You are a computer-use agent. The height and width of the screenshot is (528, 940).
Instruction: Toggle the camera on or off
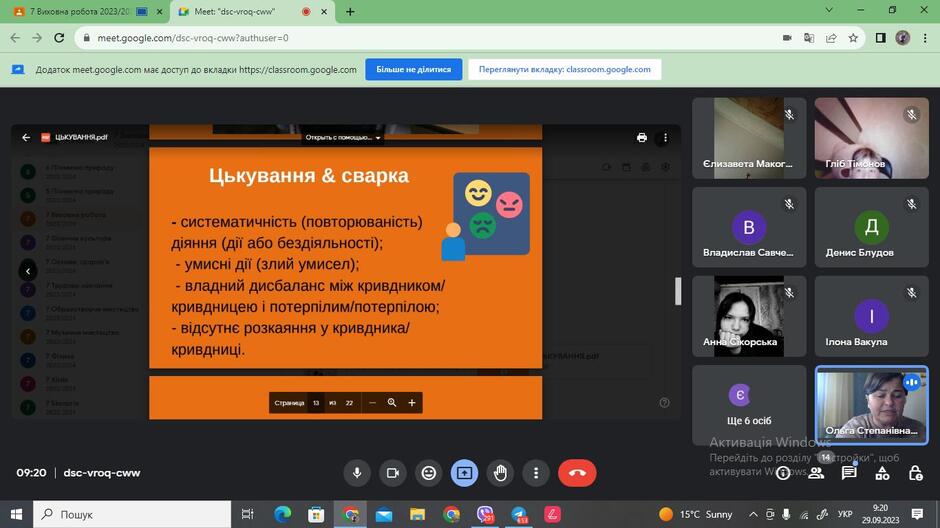(393, 473)
